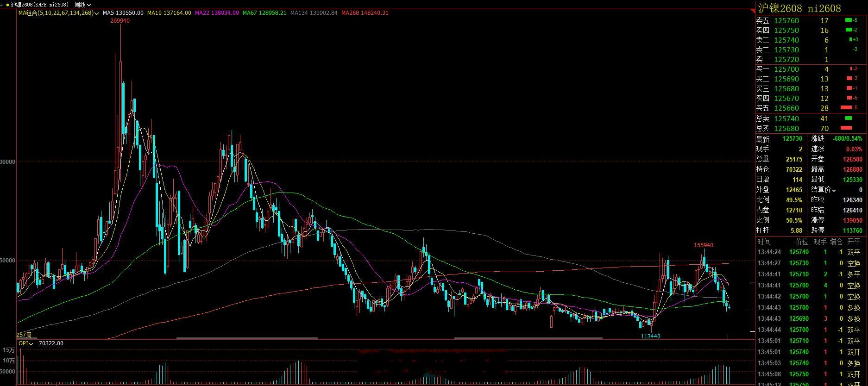Image resolution: width=868 pixels, height=386 pixels.
Task: Click the 内盘 value 12710
Action: pyautogui.click(x=794, y=210)
